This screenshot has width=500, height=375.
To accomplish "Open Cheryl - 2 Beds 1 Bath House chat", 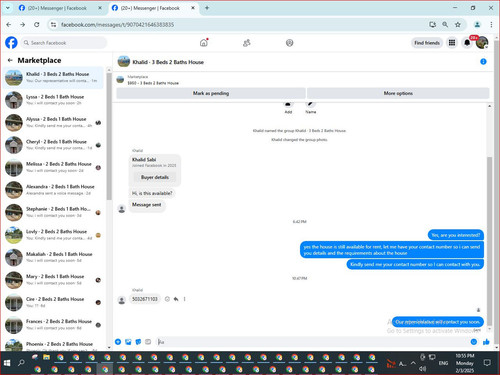I will [53, 145].
